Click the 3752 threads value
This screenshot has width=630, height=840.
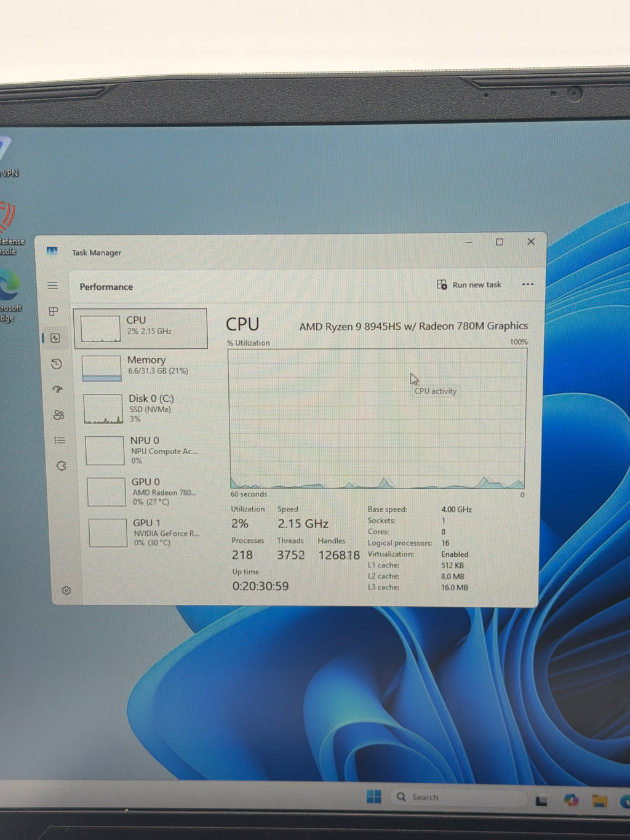290,555
